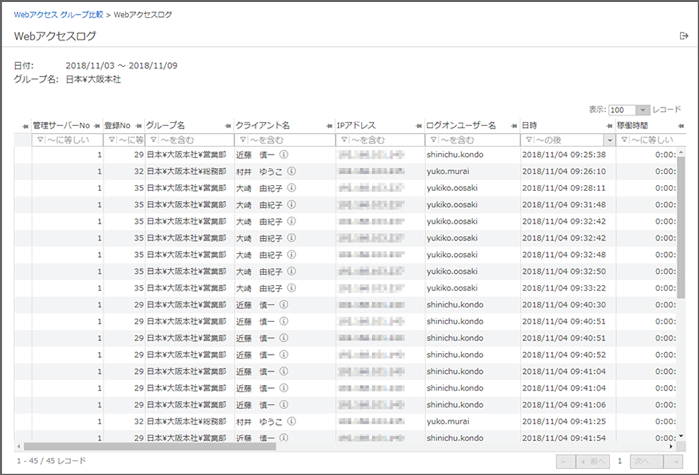This screenshot has height=475, width=699.
Task: Click info icon in the 09:40:30 row
Action: tap(284, 305)
